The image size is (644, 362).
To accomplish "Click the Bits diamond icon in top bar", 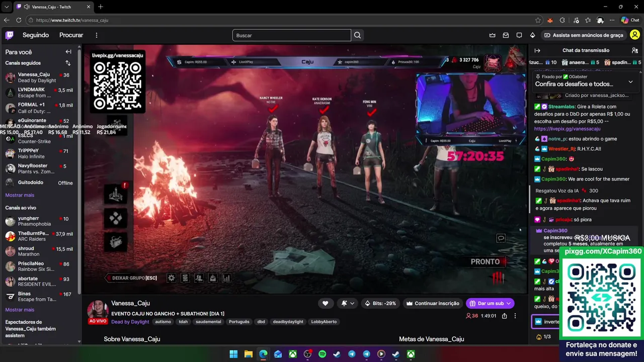I will (532, 35).
